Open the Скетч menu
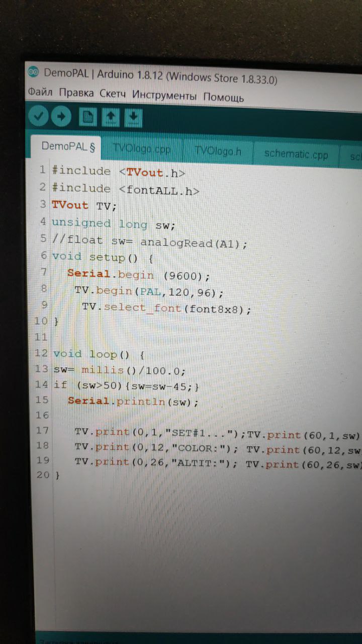This screenshot has height=644, width=362. (113, 94)
